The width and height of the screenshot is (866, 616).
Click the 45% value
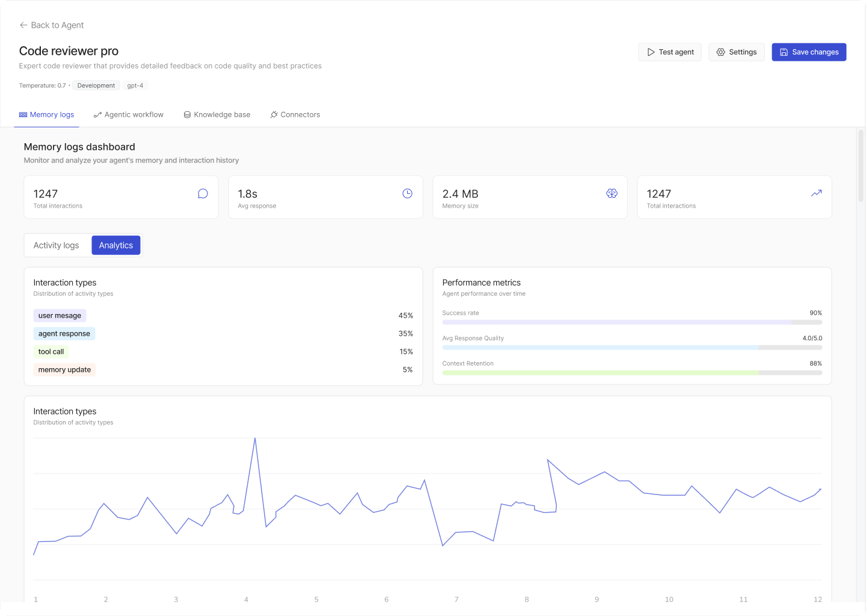click(406, 316)
